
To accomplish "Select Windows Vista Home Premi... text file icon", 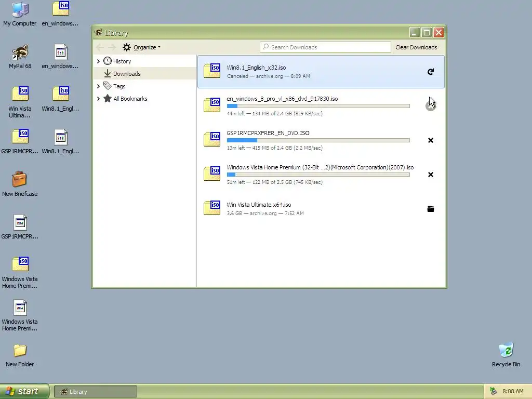I will [x=20, y=315].
